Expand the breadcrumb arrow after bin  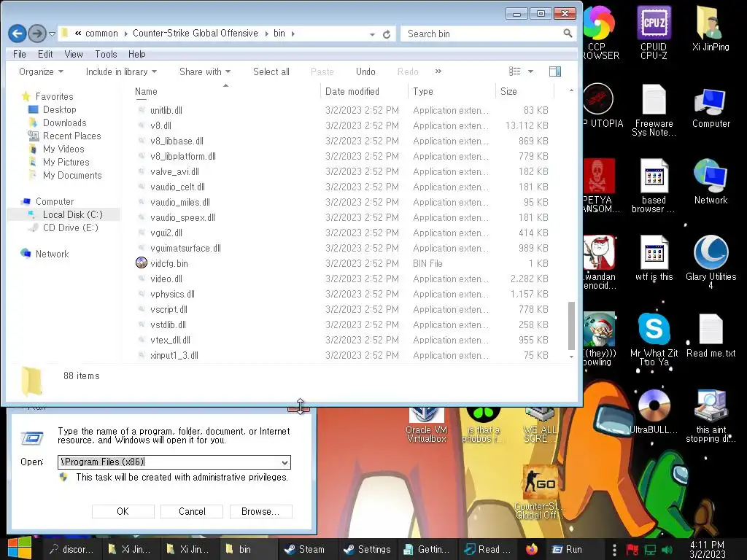point(293,34)
